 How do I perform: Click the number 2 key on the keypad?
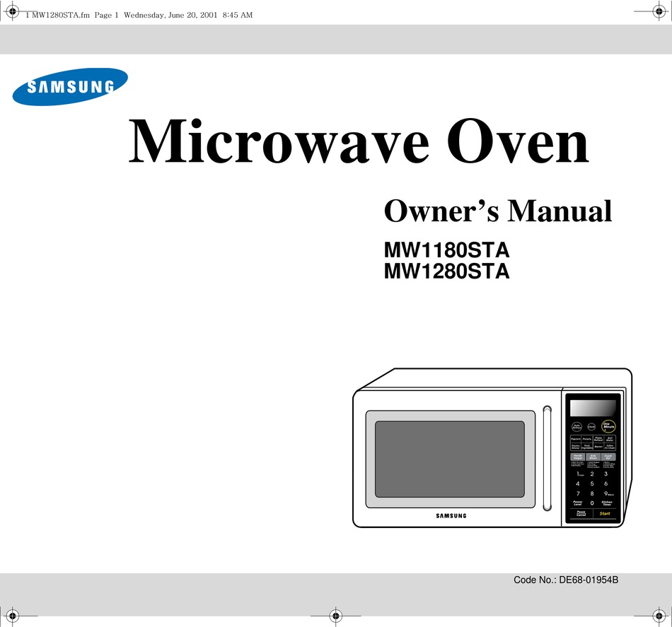click(592, 474)
